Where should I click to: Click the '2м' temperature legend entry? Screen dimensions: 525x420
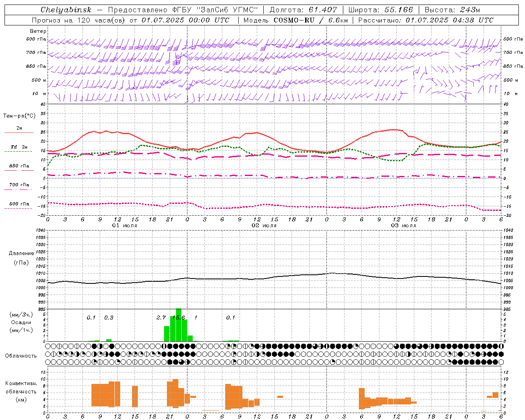(x=19, y=128)
